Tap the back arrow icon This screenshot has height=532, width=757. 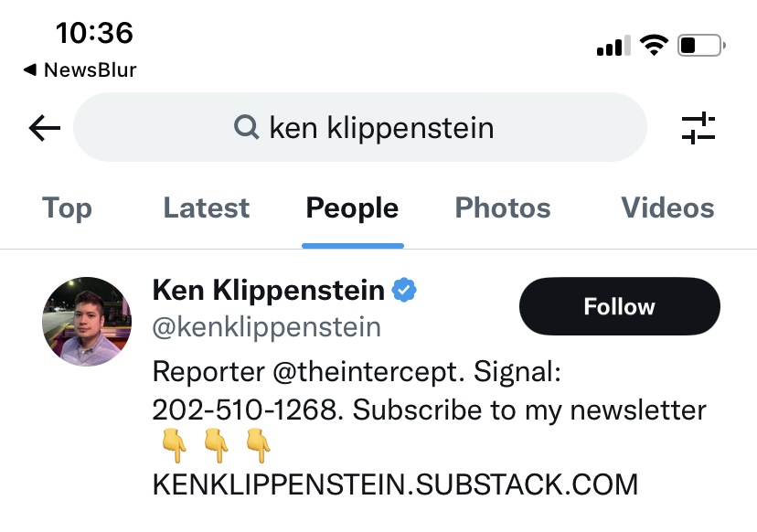tap(45, 128)
